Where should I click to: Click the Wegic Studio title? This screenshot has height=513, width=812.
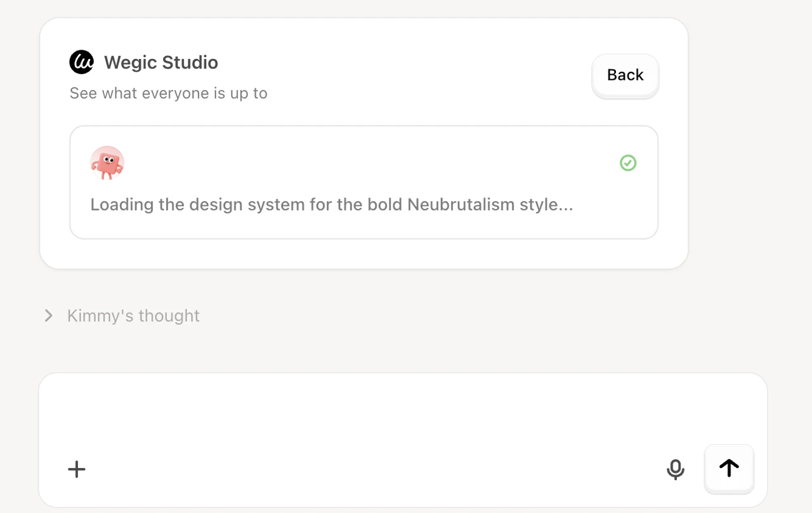coord(161,62)
